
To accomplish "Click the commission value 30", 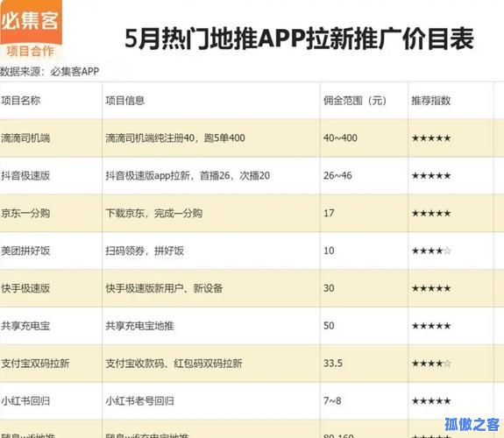I will 329,288.
